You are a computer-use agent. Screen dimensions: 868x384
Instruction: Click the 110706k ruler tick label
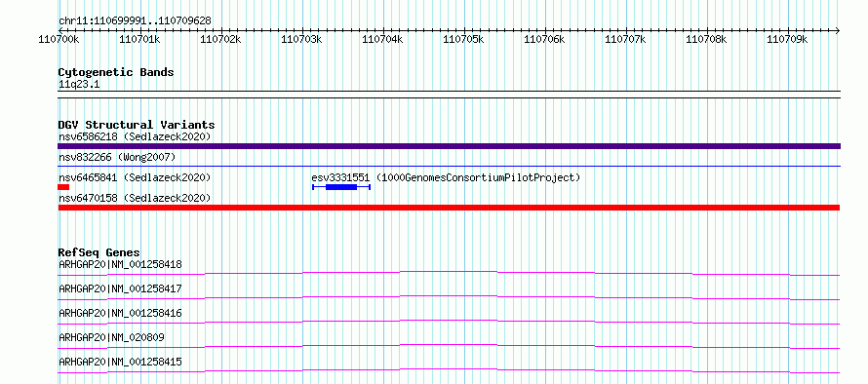click(x=545, y=39)
